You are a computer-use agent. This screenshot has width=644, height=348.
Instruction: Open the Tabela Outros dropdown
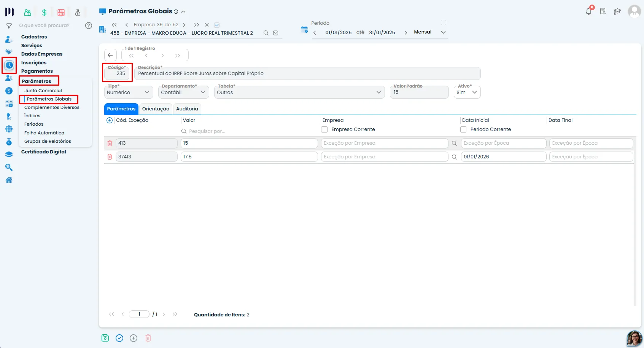300,92
